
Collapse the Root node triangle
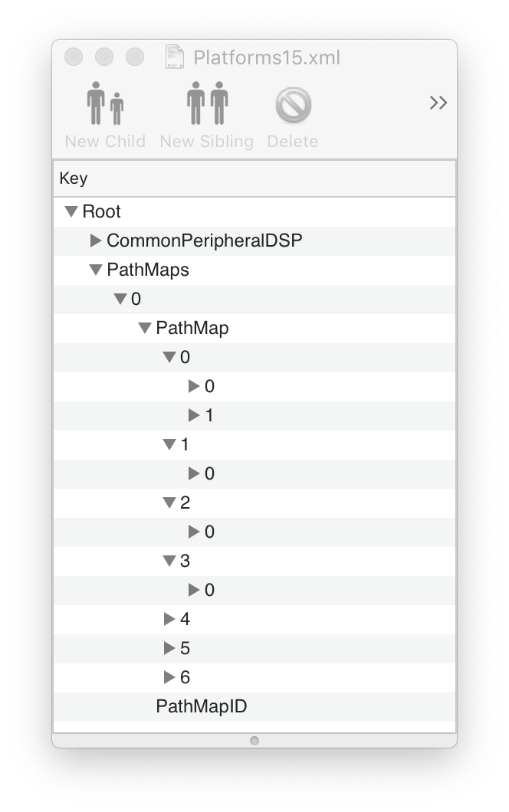[x=71, y=211]
